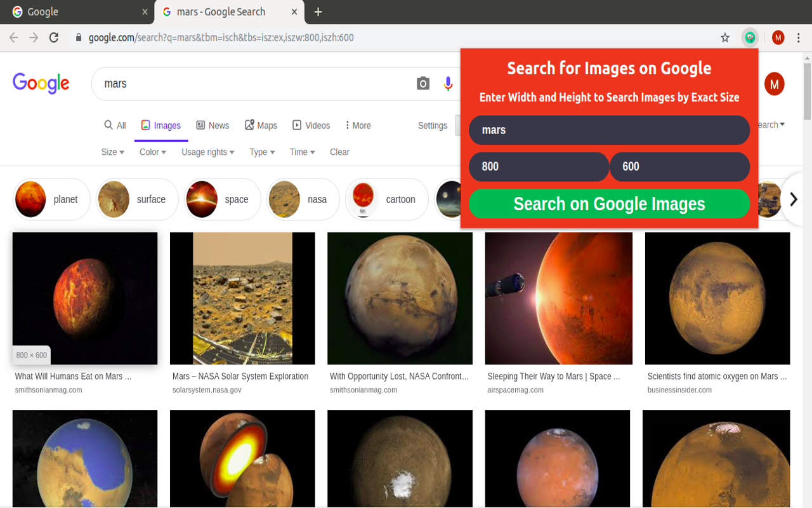Click the 800 × 600 size badge
The height and width of the screenshot is (508, 812).
[x=32, y=356]
